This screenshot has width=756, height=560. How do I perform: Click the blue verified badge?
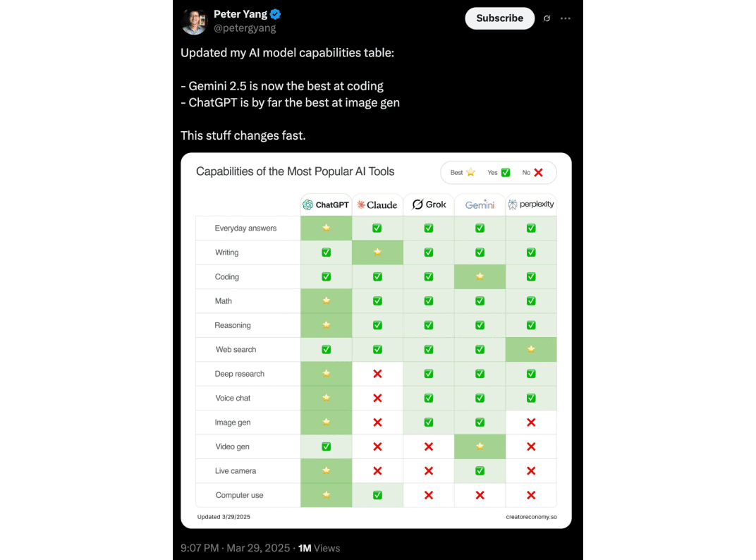[x=276, y=14]
